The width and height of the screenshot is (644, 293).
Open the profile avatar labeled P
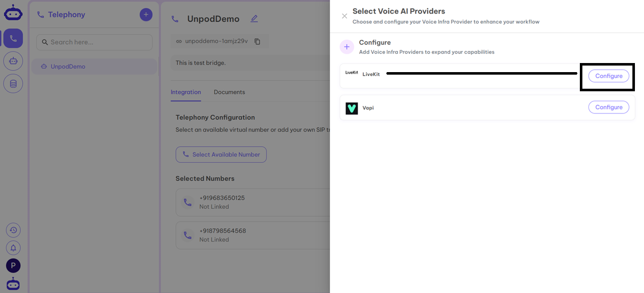pos(13,265)
